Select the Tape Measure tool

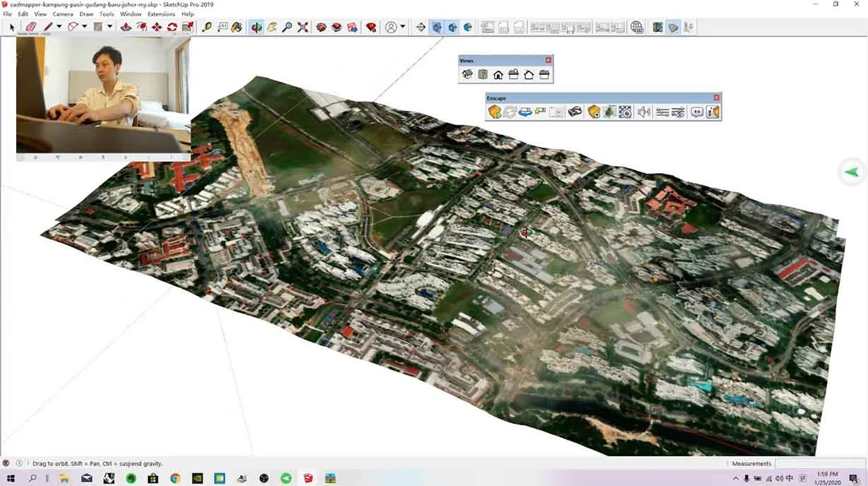(x=206, y=27)
